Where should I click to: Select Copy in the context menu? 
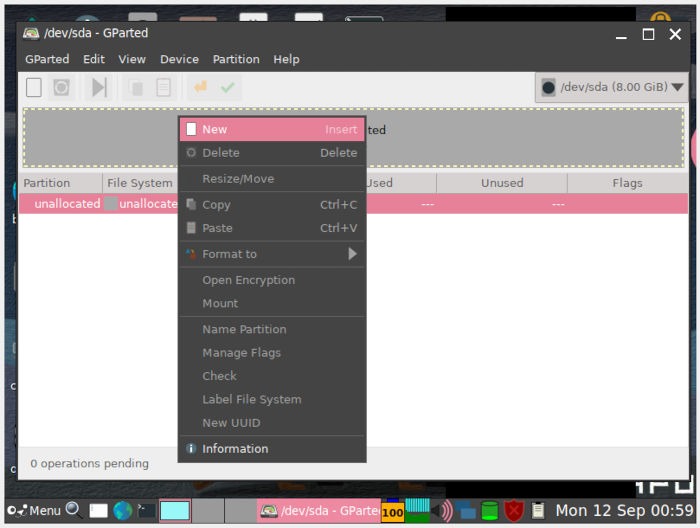click(x=272, y=205)
